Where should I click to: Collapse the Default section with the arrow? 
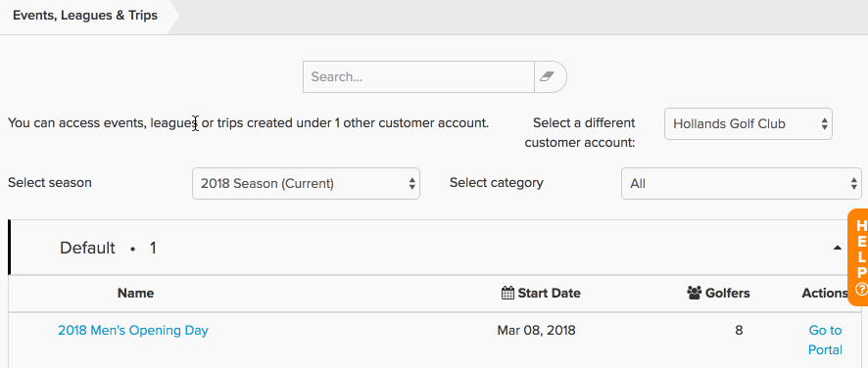tap(838, 248)
